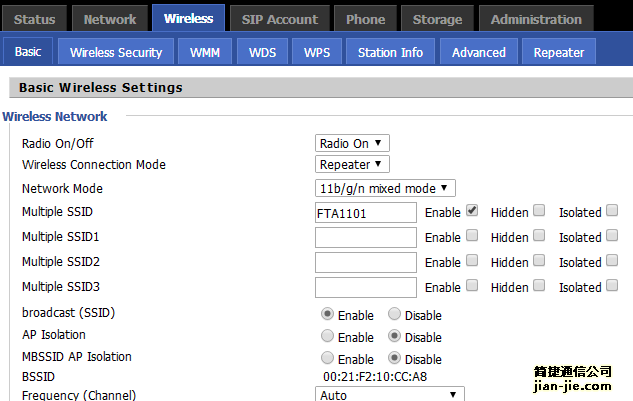
Task: Open the Wireless Security sub-tab
Action: coord(116,52)
